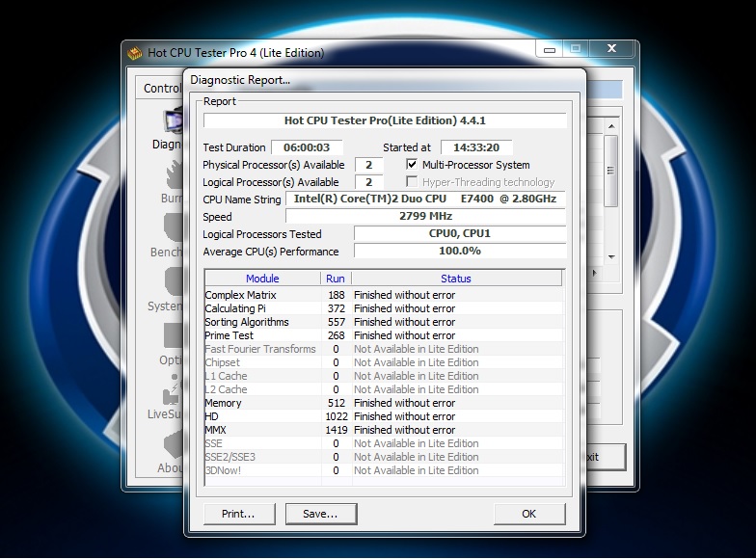Click the Hot CPU Tester title bar icon
The image size is (756, 559).
click(135, 52)
